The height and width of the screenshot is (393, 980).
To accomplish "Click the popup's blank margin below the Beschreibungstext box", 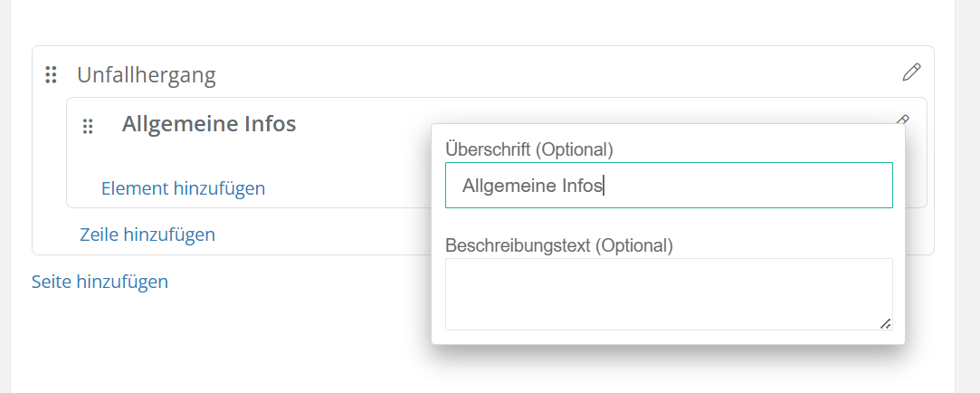I will (668, 337).
